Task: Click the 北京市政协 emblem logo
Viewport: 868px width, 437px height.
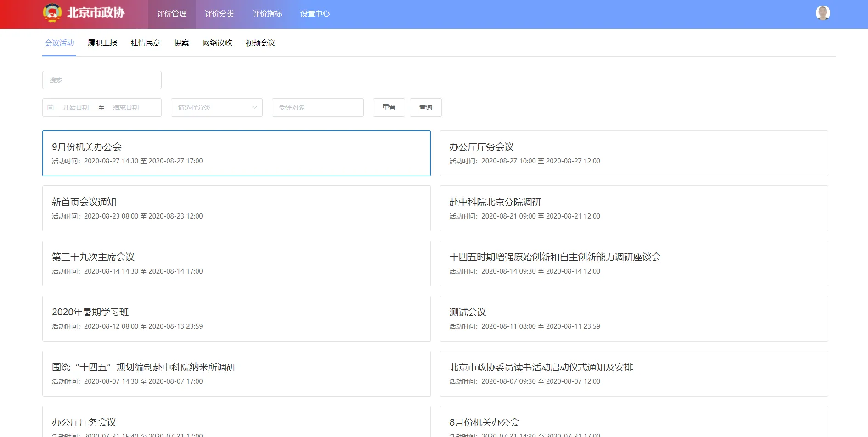Action: tap(52, 13)
